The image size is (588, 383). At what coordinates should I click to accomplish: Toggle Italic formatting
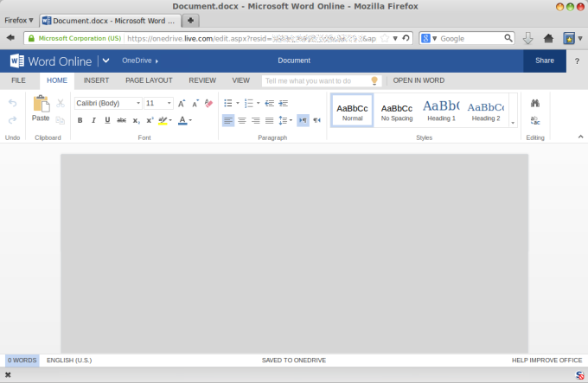pyautogui.click(x=93, y=120)
